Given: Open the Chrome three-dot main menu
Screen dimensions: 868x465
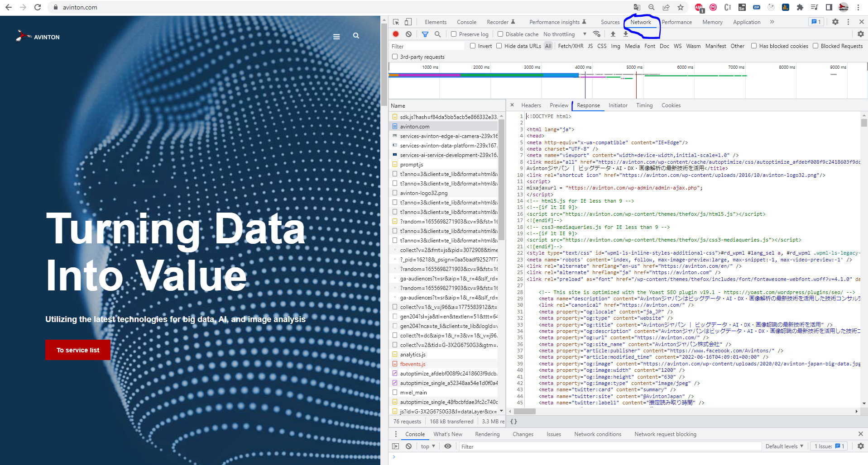Looking at the screenshot, I should click(x=858, y=7).
